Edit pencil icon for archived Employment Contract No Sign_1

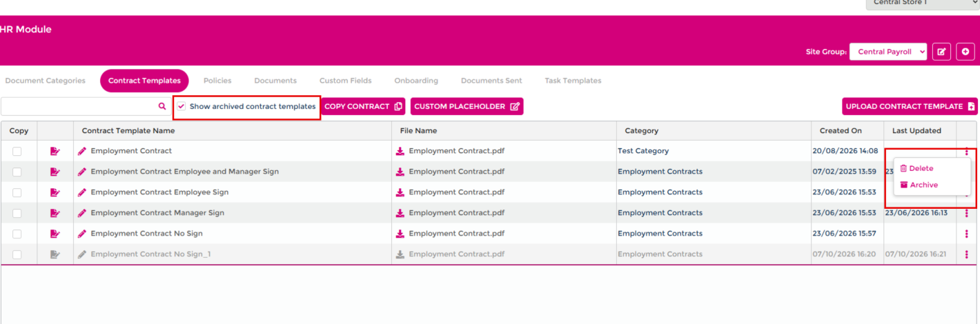coord(82,254)
